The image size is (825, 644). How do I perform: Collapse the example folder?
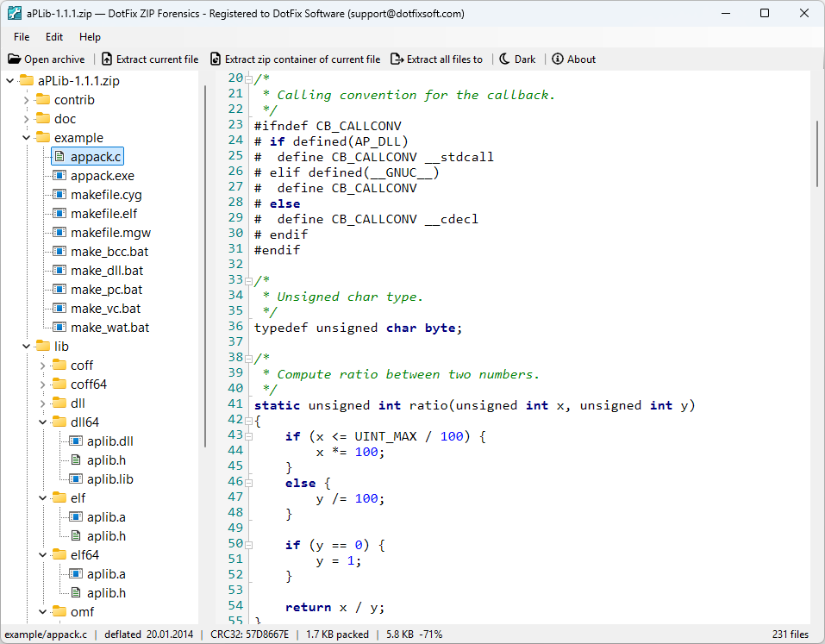pos(26,138)
